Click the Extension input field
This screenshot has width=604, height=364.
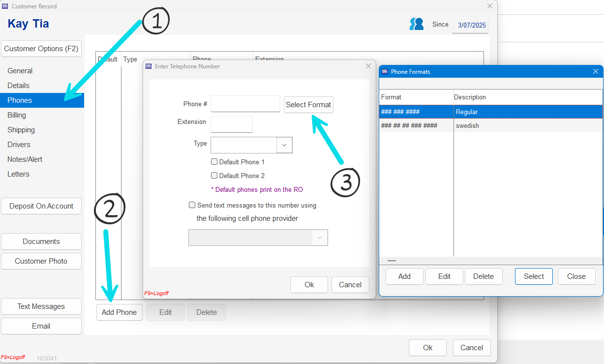(231, 124)
